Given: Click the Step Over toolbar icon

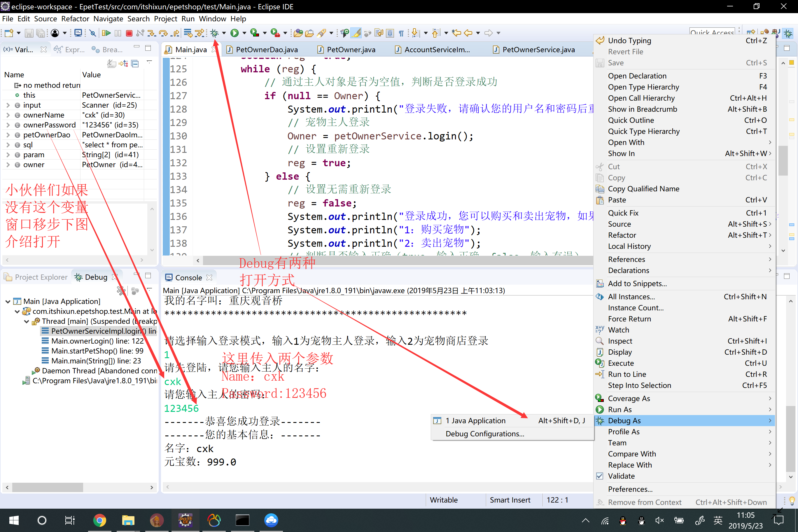Looking at the screenshot, I should [x=164, y=33].
